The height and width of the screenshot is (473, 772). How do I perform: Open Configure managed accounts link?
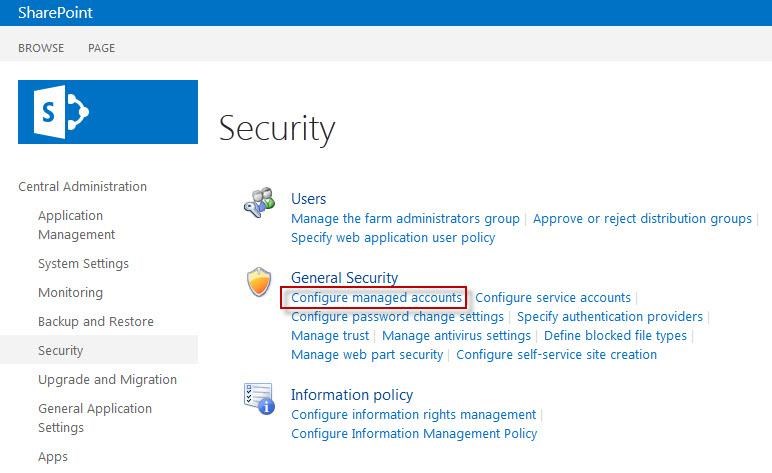click(376, 297)
